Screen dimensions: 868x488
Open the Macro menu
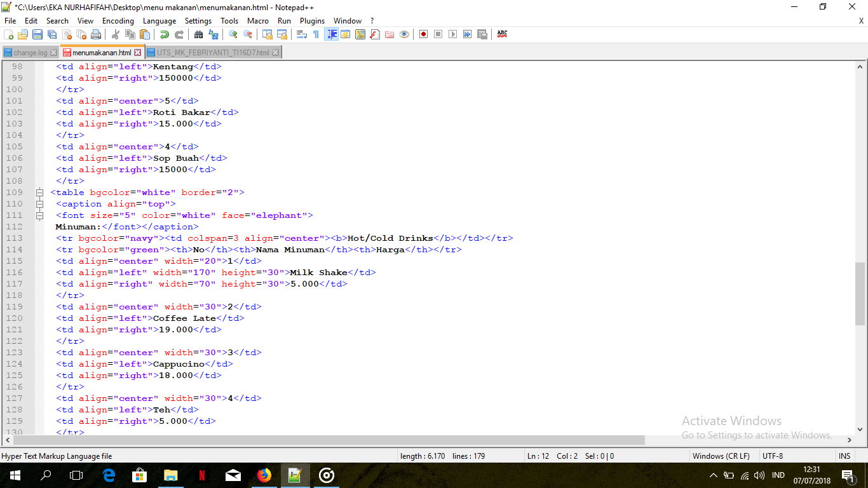(258, 20)
